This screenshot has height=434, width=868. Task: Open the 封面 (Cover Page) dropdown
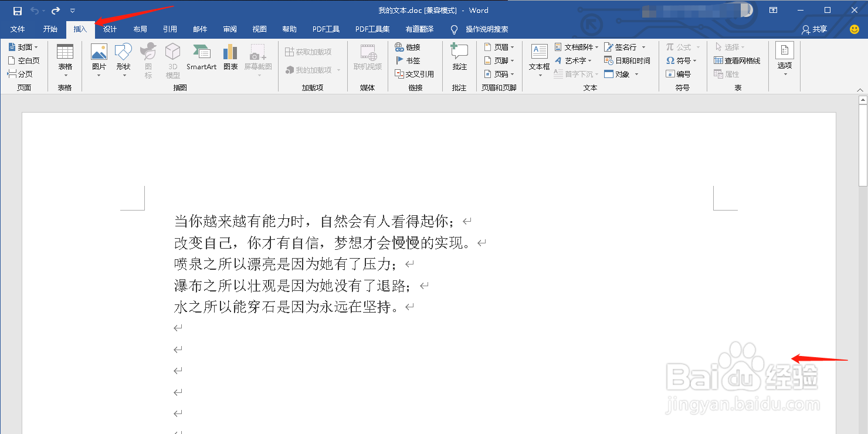coord(23,47)
